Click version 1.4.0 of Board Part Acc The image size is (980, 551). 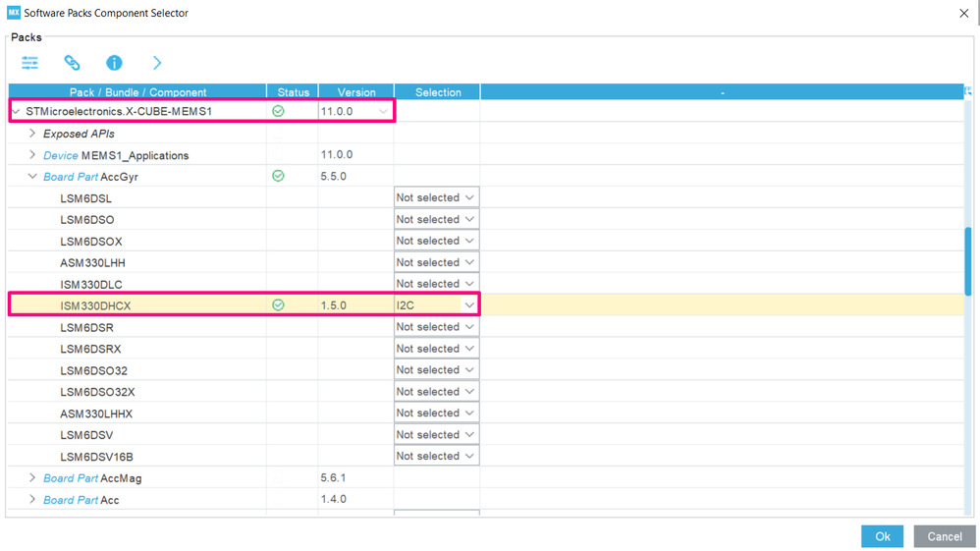[333, 499]
